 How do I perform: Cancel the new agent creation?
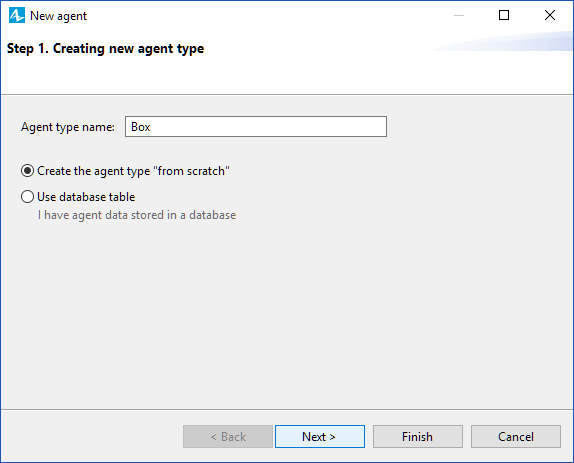pos(516,436)
